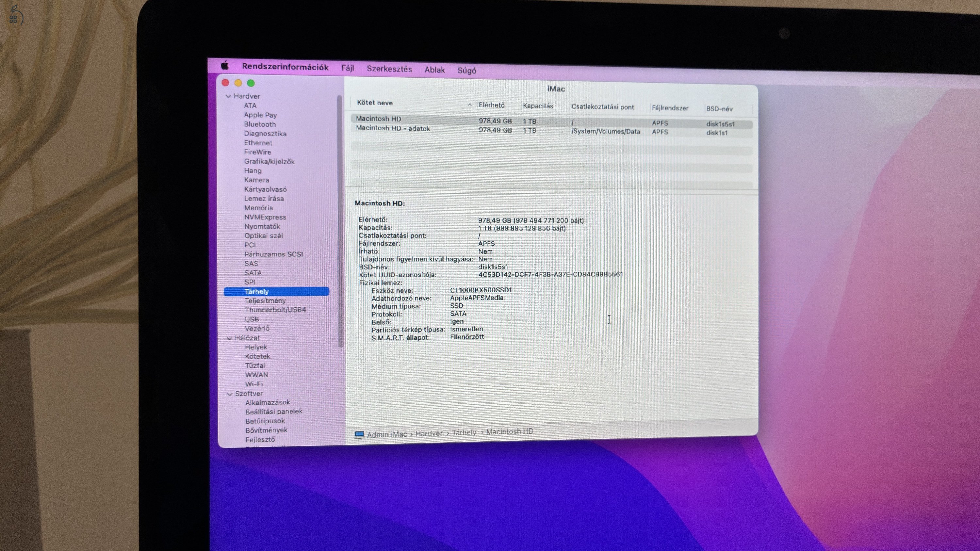
Task: Select Memória in the sidebar
Action: click(x=258, y=208)
